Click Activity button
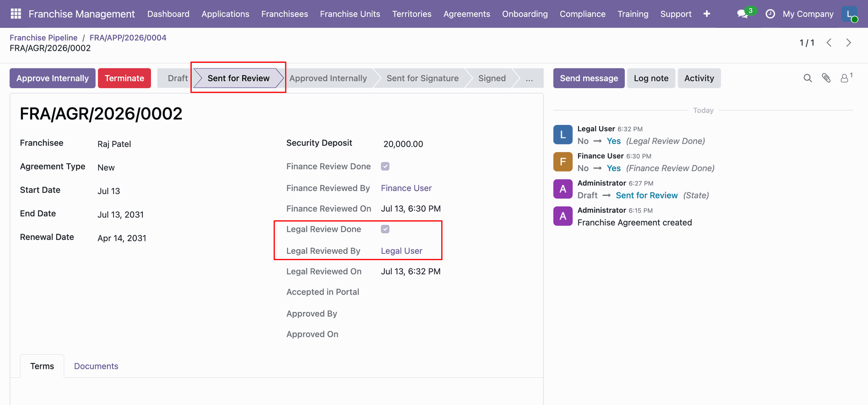 point(699,78)
